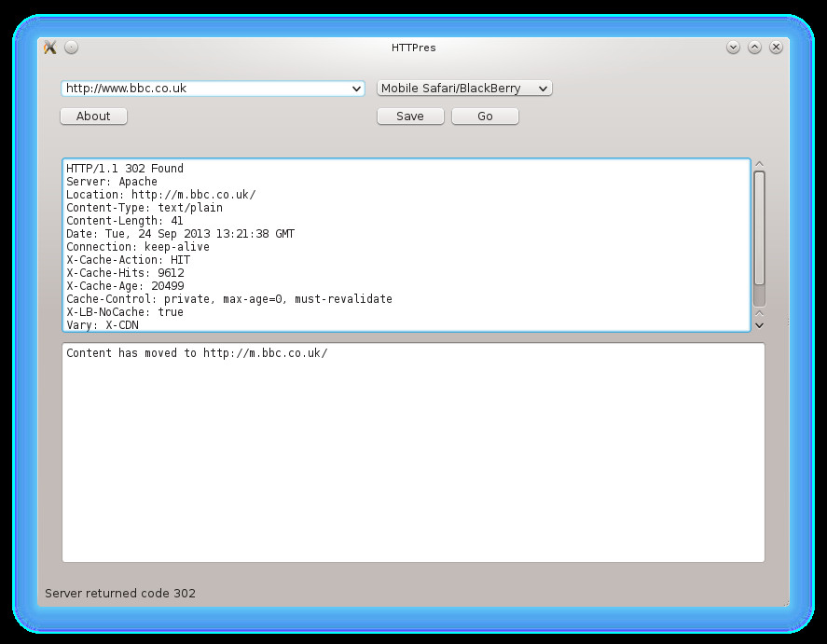The width and height of the screenshot is (827, 644).
Task: Click the headers pane scrollbar handle
Action: [x=760, y=227]
